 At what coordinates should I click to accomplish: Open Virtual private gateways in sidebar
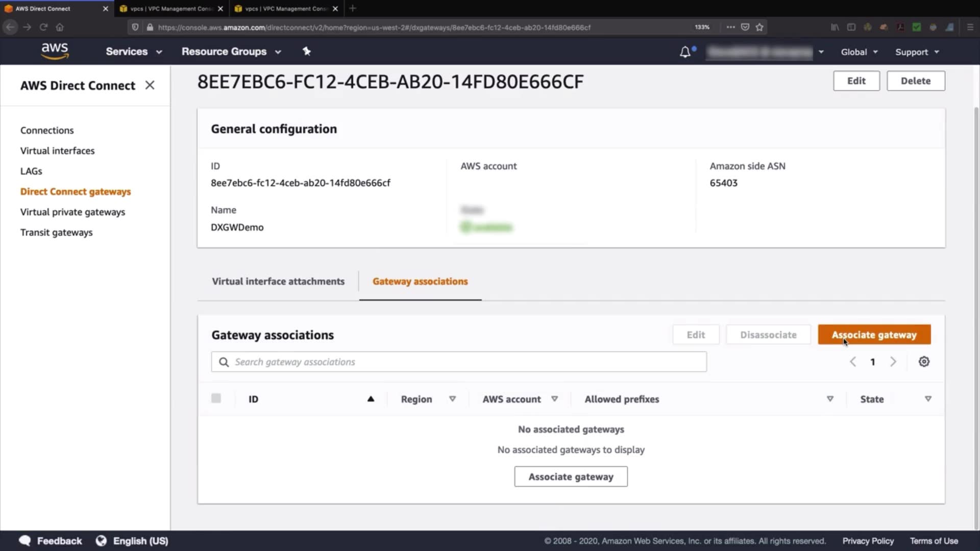pos(72,212)
